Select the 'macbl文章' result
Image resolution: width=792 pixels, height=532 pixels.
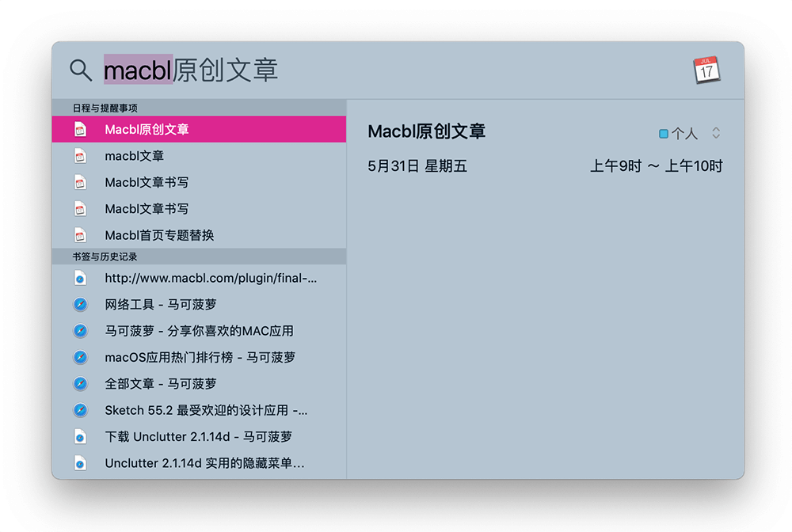(199, 156)
